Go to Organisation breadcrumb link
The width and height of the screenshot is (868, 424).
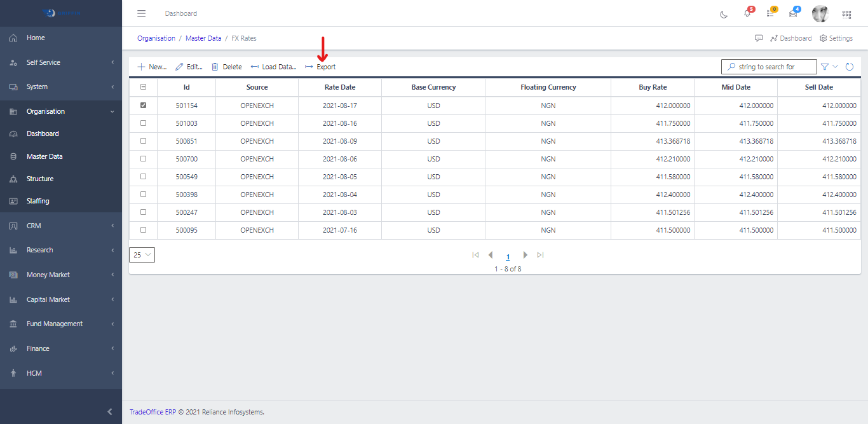(x=156, y=38)
